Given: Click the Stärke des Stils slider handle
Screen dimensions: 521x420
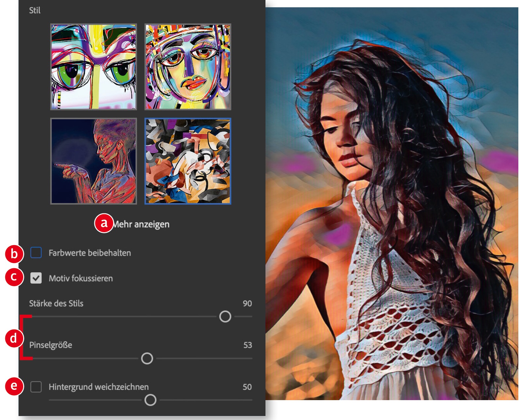Looking at the screenshot, I should [225, 316].
